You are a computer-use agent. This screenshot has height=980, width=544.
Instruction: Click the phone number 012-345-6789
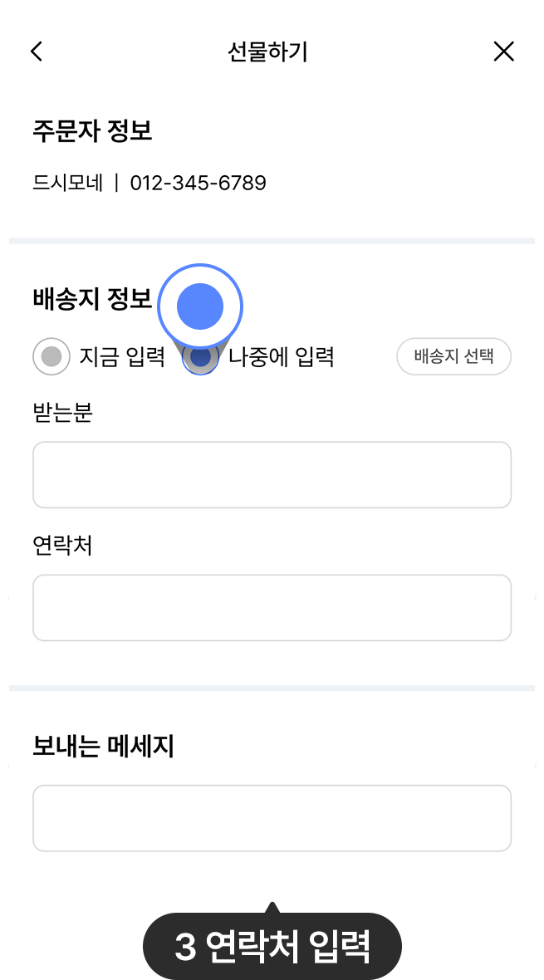198,183
